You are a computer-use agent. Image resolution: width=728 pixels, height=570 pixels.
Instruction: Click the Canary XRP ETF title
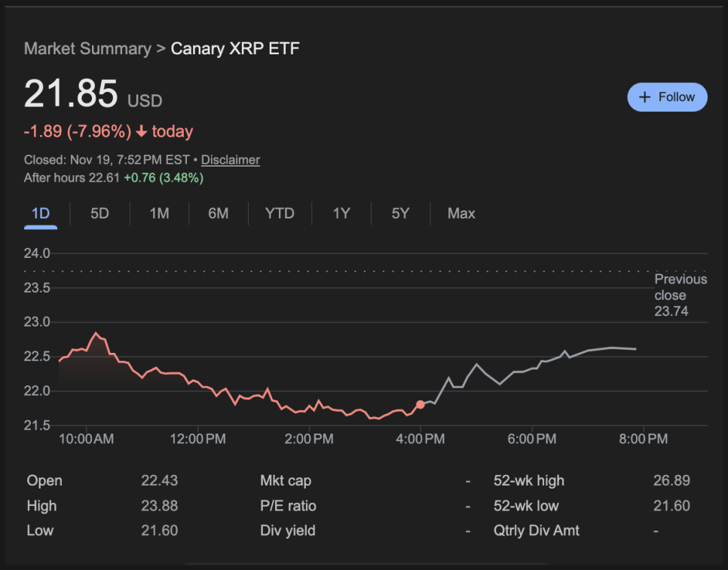click(x=235, y=49)
